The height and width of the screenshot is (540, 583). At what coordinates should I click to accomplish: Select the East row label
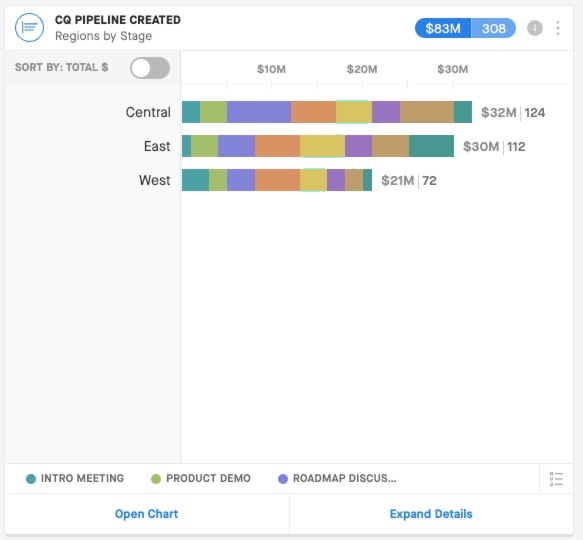(x=157, y=146)
